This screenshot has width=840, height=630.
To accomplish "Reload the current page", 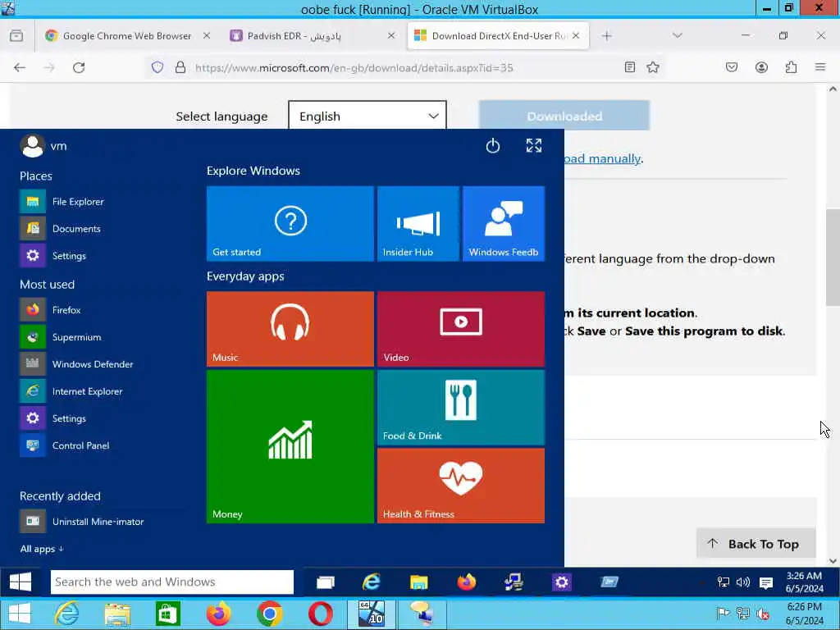I will pos(79,67).
